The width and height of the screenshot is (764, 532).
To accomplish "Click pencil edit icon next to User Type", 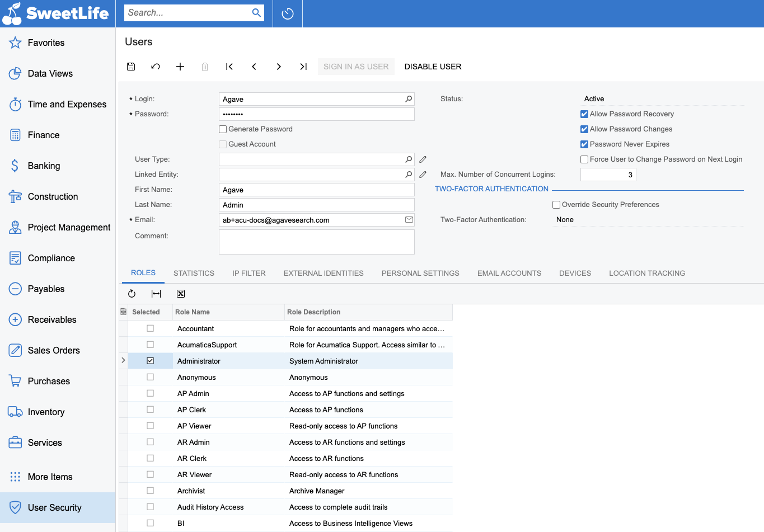I will pyautogui.click(x=423, y=159).
